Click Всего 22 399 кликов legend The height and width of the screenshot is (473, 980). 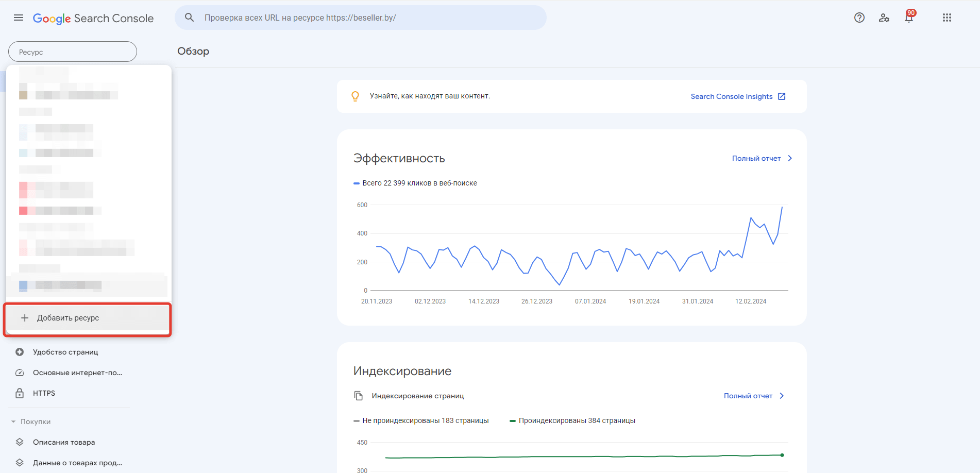(x=415, y=183)
